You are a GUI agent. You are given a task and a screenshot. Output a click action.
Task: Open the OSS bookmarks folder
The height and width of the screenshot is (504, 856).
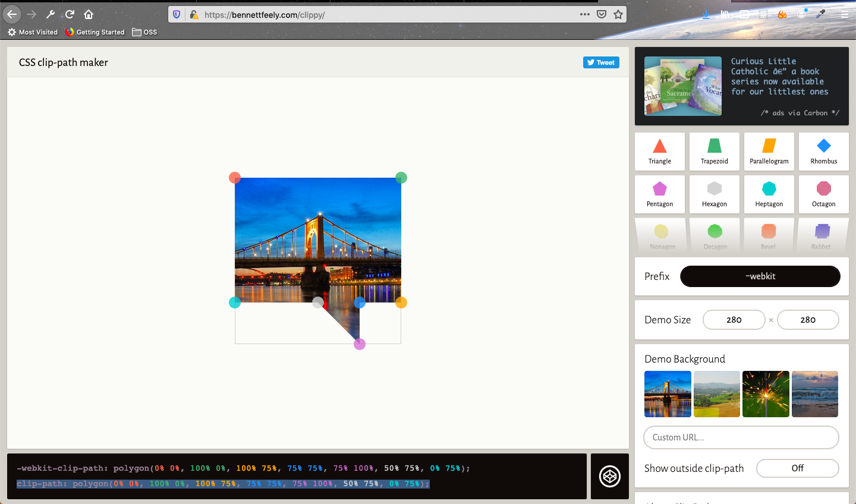tap(144, 32)
